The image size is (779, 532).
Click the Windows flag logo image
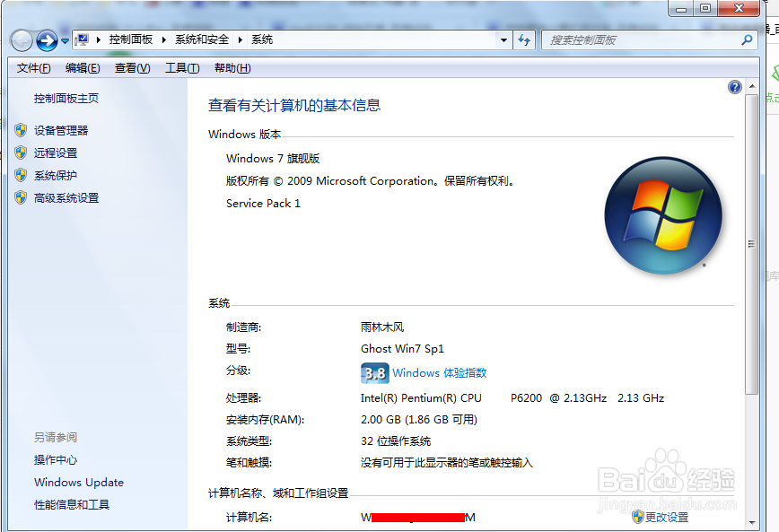point(662,215)
